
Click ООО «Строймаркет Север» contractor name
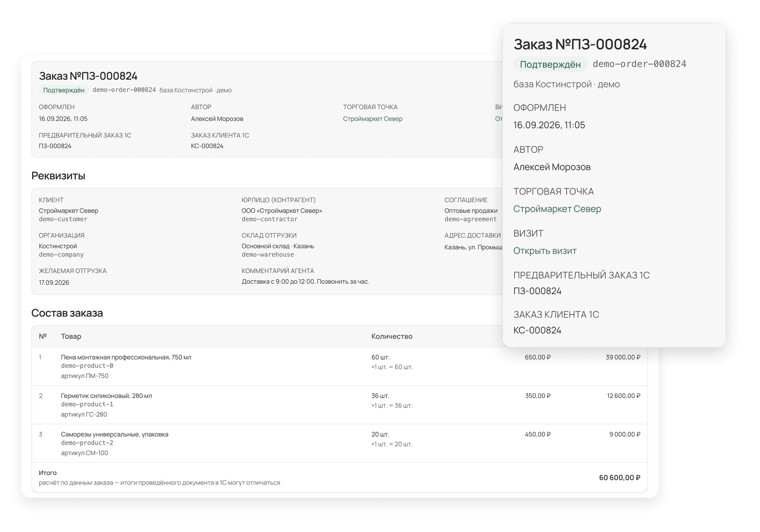pos(282,211)
